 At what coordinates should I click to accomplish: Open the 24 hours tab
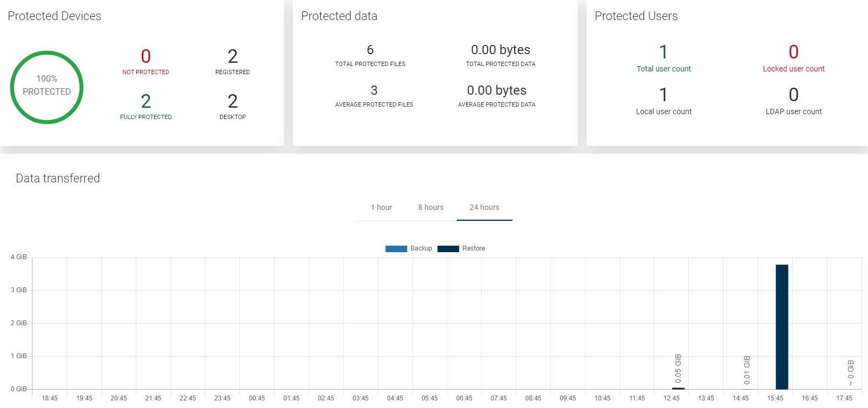point(484,207)
